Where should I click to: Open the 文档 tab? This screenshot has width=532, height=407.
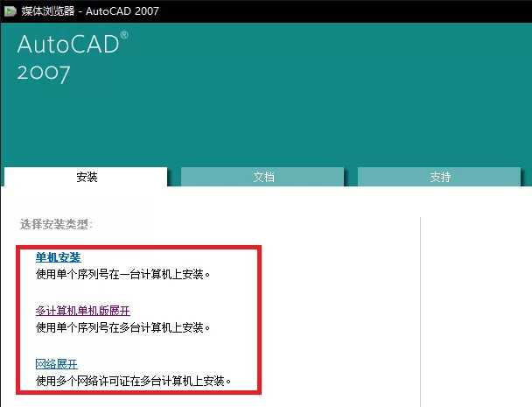[262, 177]
